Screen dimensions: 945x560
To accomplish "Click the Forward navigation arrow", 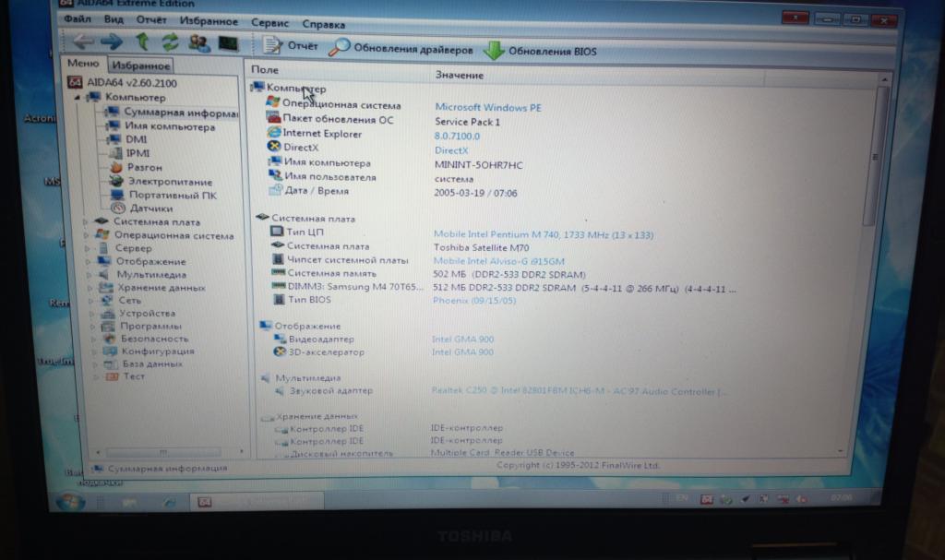I will pyautogui.click(x=112, y=42).
